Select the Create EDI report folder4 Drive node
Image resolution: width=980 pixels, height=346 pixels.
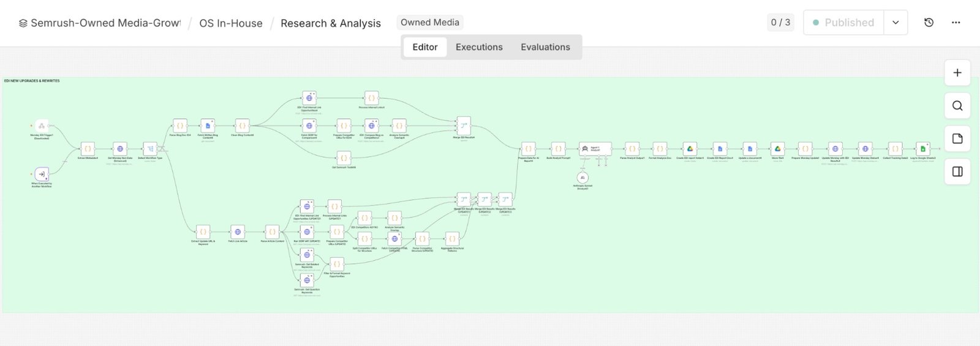[x=690, y=149]
